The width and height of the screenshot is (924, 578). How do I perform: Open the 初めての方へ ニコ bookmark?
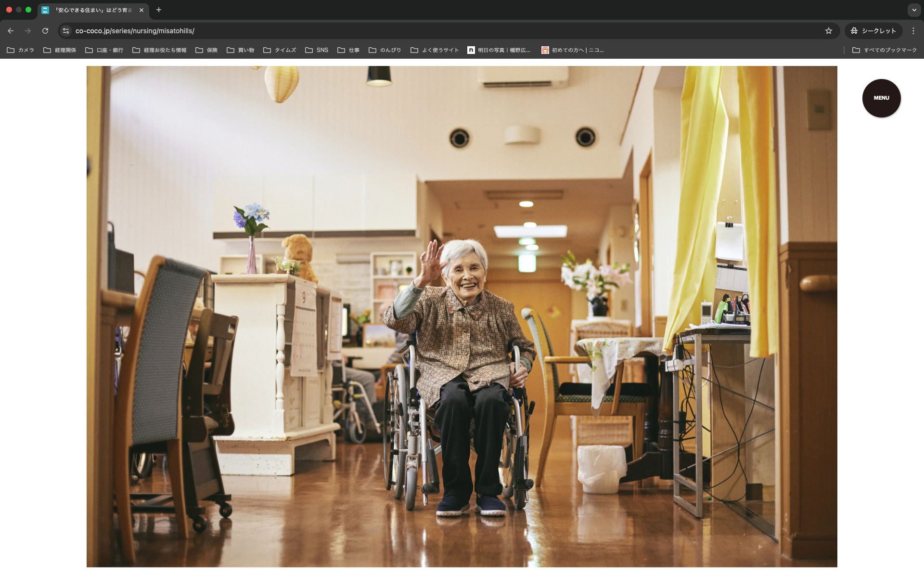pos(573,50)
